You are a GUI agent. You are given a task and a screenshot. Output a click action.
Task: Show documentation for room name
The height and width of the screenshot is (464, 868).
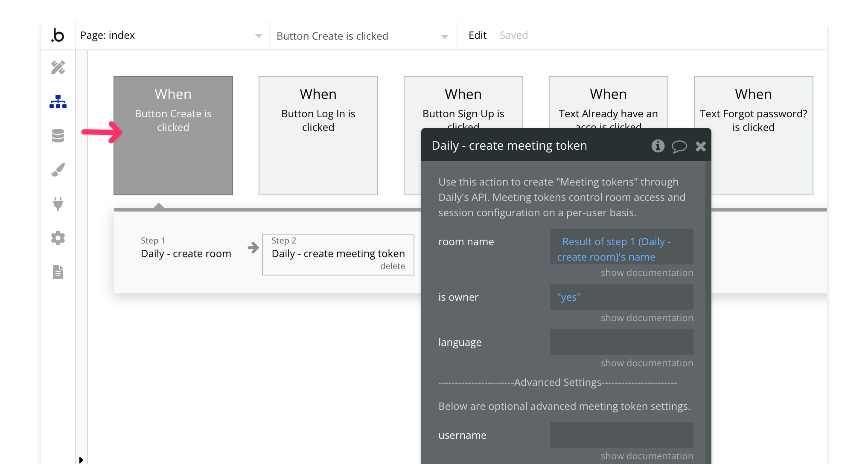tap(647, 273)
